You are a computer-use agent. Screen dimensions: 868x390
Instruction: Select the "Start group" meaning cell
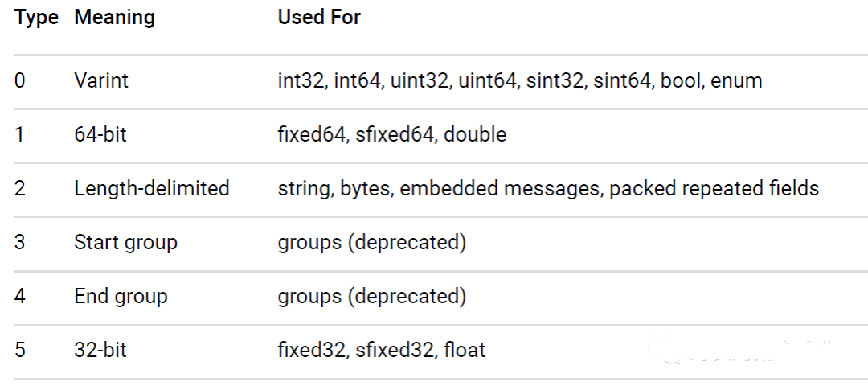pyautogui.click(x=125, y=242)
